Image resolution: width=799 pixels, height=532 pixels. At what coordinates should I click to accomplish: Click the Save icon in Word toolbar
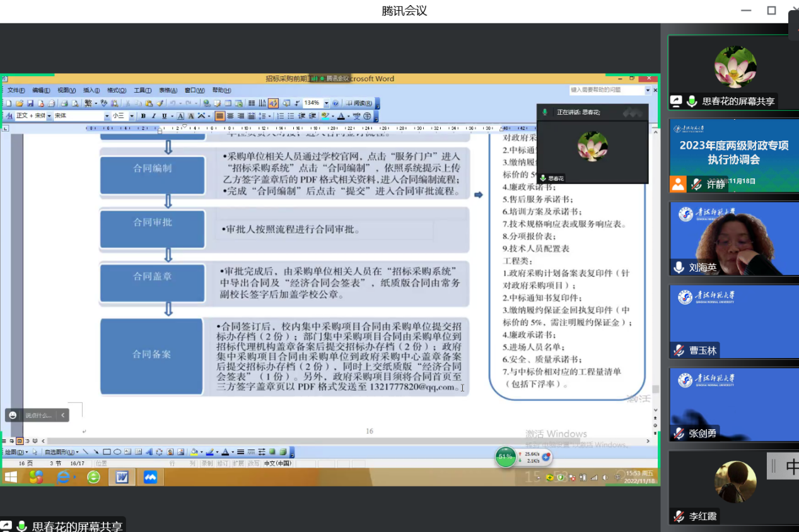coord(29,103)
